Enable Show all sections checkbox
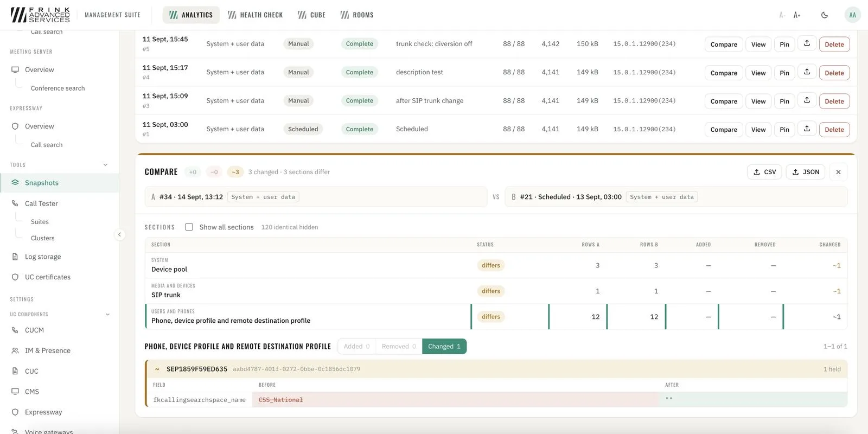Image resolution: width=868 pixels, height=434 pixels. tap(189, 227)
